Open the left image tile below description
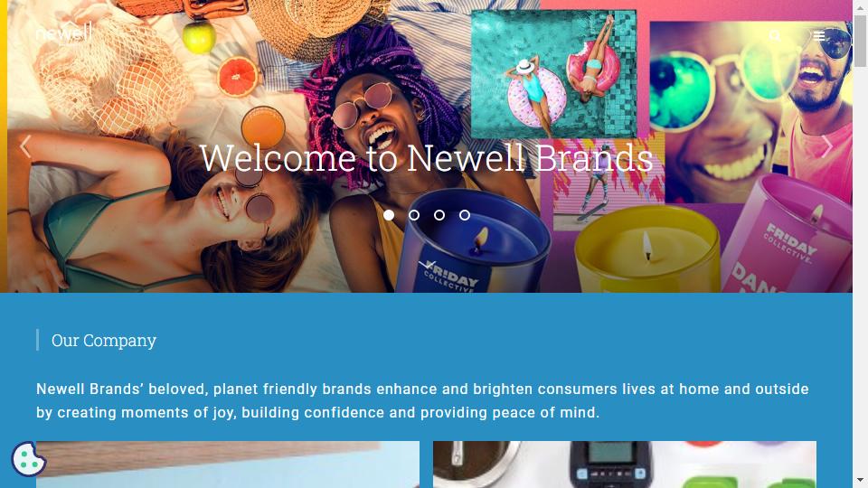 (x=228, y=465)
